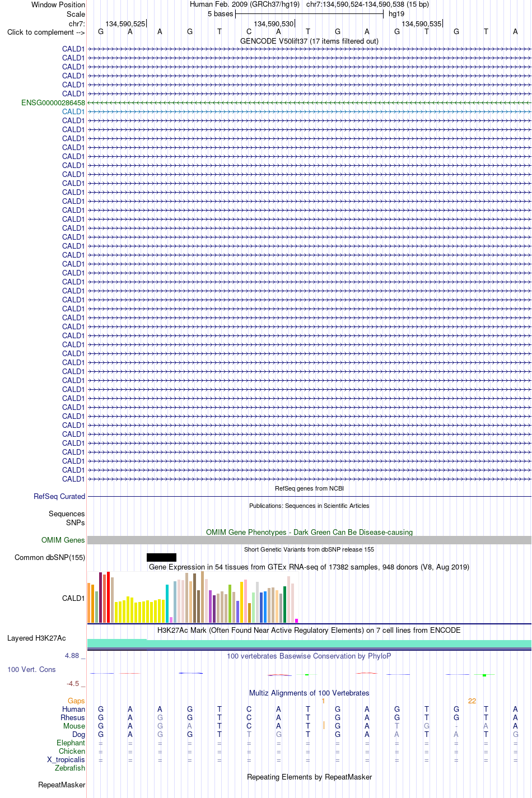Click the 'Human Feb. 2009 (GRCh37/hg19)' header text
Screen dimensions: 532x798
245,4
